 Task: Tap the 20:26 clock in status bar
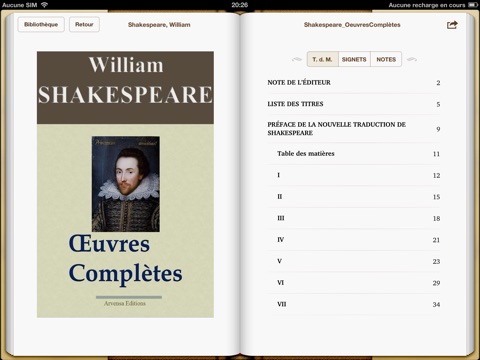pos(240,5)
